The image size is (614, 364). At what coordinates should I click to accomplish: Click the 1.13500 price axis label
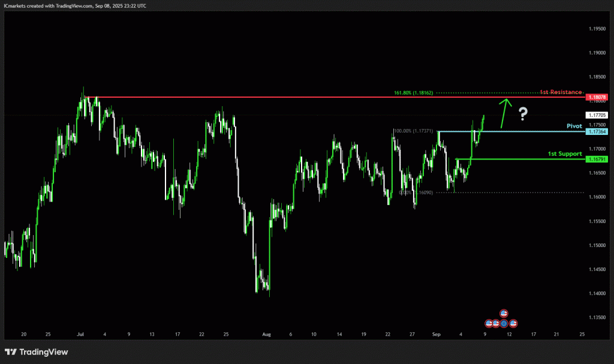pyautogui.click(x=597, y=317)
